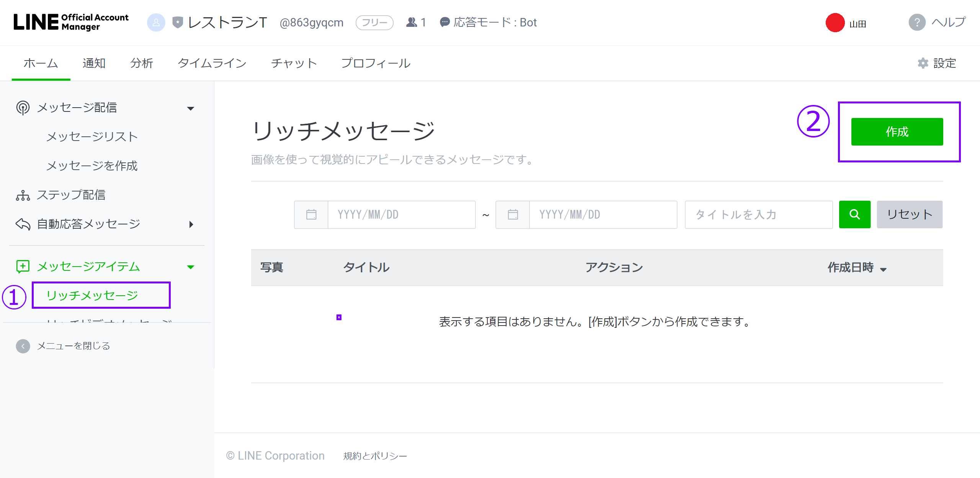Click the ステップ配信 hierarchy icon
980x478 pixels.
pyautogui.click(x=23, y=195)
